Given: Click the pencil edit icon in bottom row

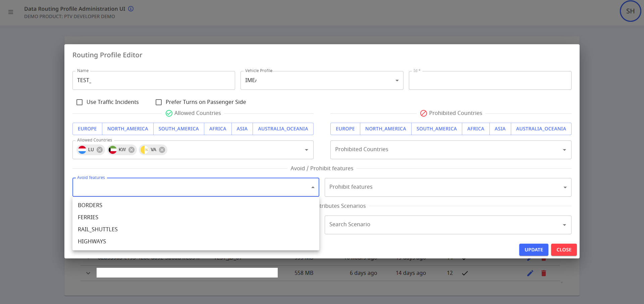Looking at the screenshot, I should tap(530, 273).
